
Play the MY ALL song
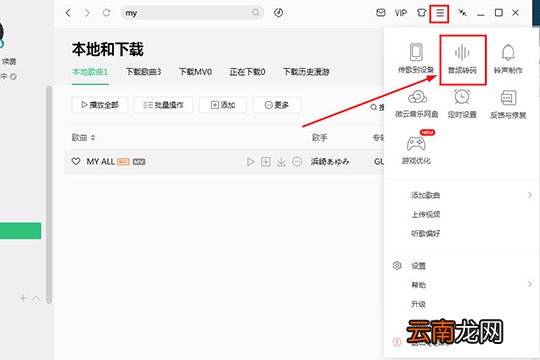[x=250, y=162]
